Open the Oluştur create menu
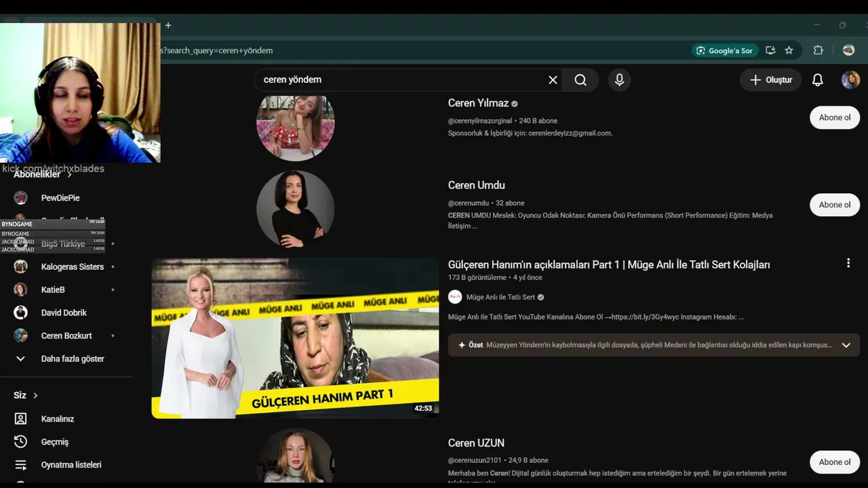 coord(770,80)
